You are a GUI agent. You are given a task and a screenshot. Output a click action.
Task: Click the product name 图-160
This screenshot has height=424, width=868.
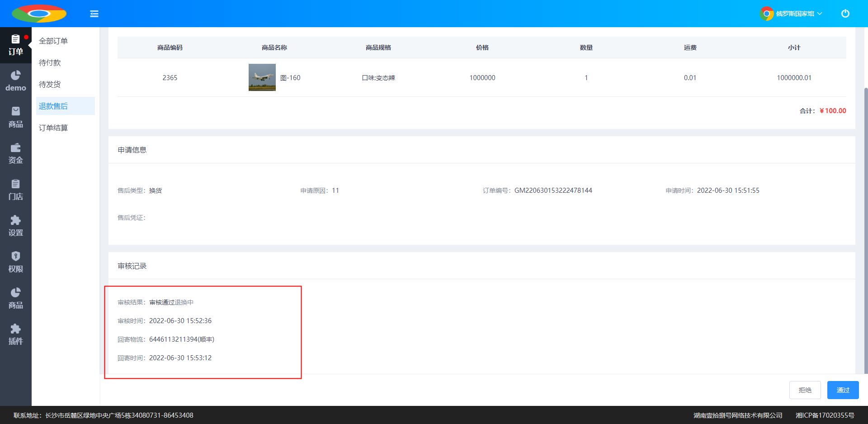290,78
